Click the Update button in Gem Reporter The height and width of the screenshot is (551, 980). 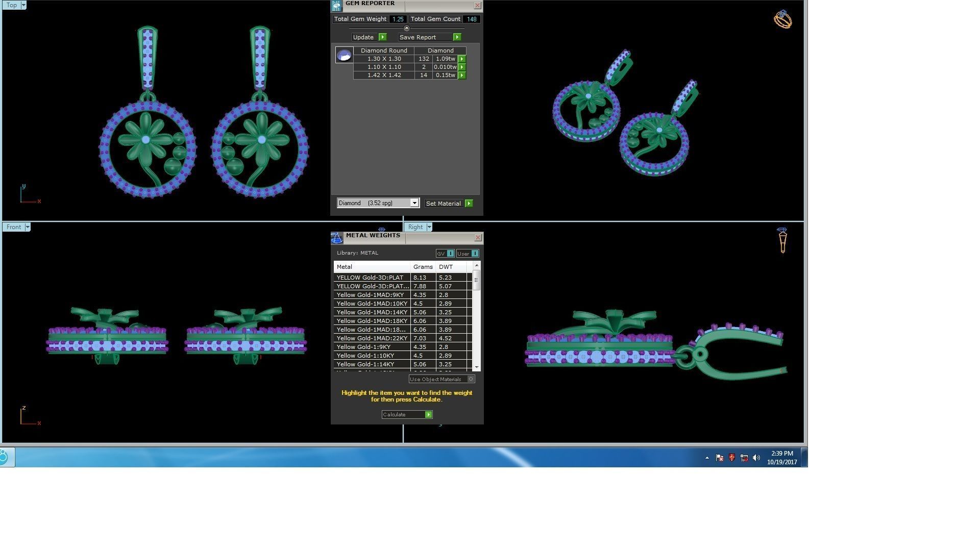pos(370,37)
